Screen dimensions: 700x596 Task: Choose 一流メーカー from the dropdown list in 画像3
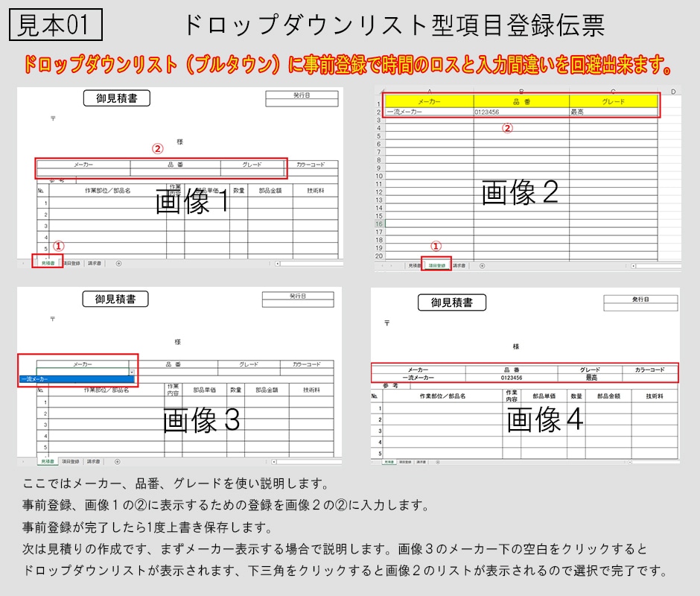pos(77,379)
